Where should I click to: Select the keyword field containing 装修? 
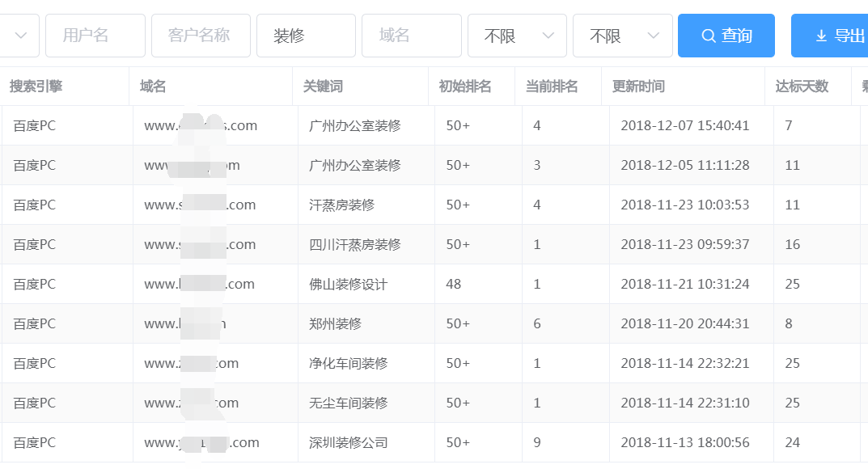pyautogui.click(x=305, y=36)
